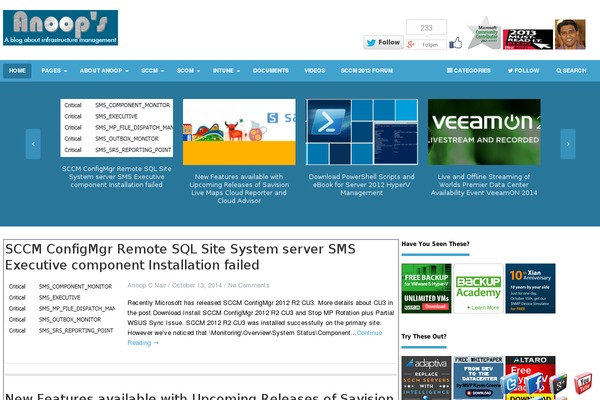Open carousel caption New Features with Savision

click(239, 189)
